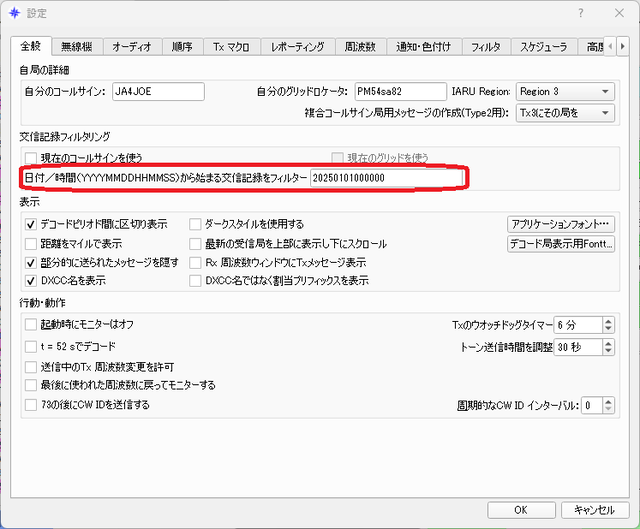
Task: Close the 設定 dialog window
Action: 619,13
